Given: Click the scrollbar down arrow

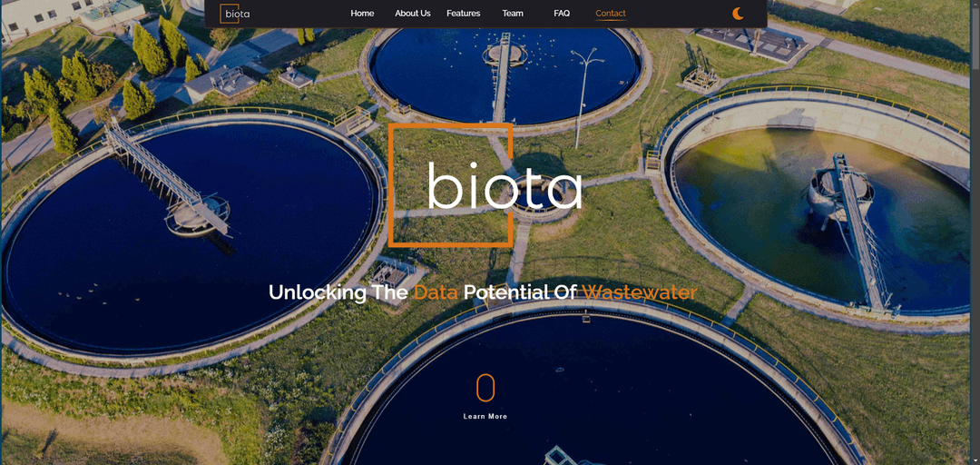Looking at the screenshot, I should 975,460.
